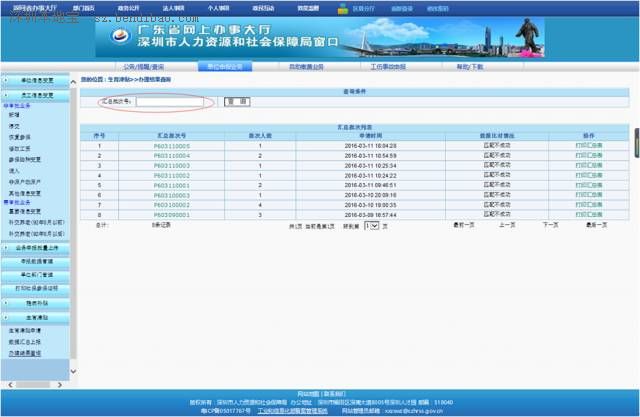Click 打印汇总表 in the first row
Image resolution: width=640 pixels, height=417 pixels.
561,146
